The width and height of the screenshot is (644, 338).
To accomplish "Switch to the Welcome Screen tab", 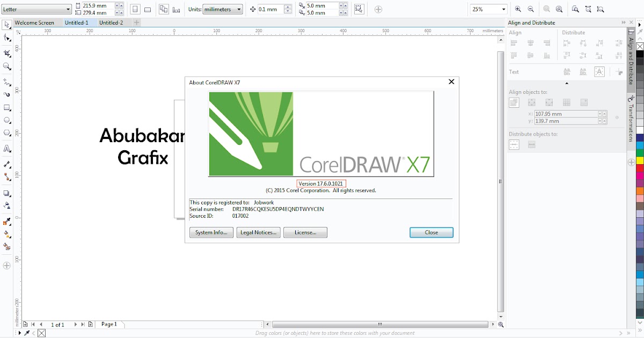I will [34, 23].
